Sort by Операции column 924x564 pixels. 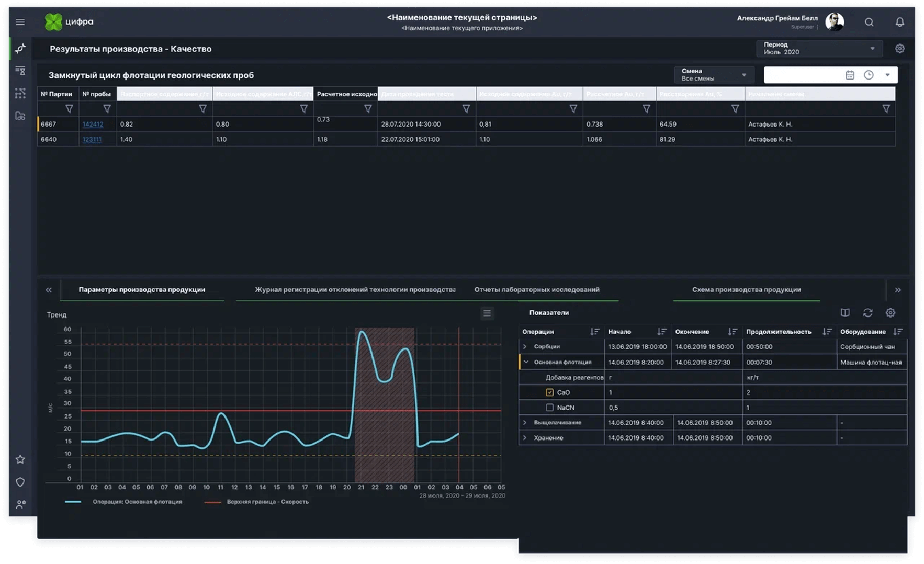pos(594,332)
